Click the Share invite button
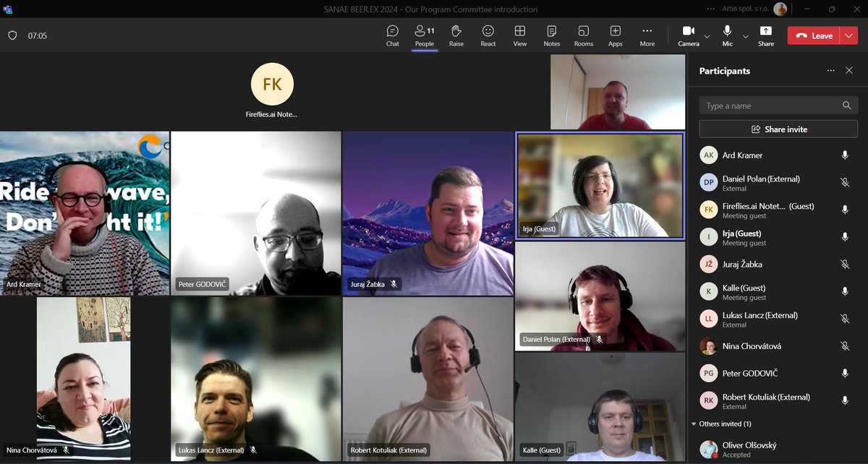Image resolution: width=868 pixels, height=464 pixels. coord(778,129)
